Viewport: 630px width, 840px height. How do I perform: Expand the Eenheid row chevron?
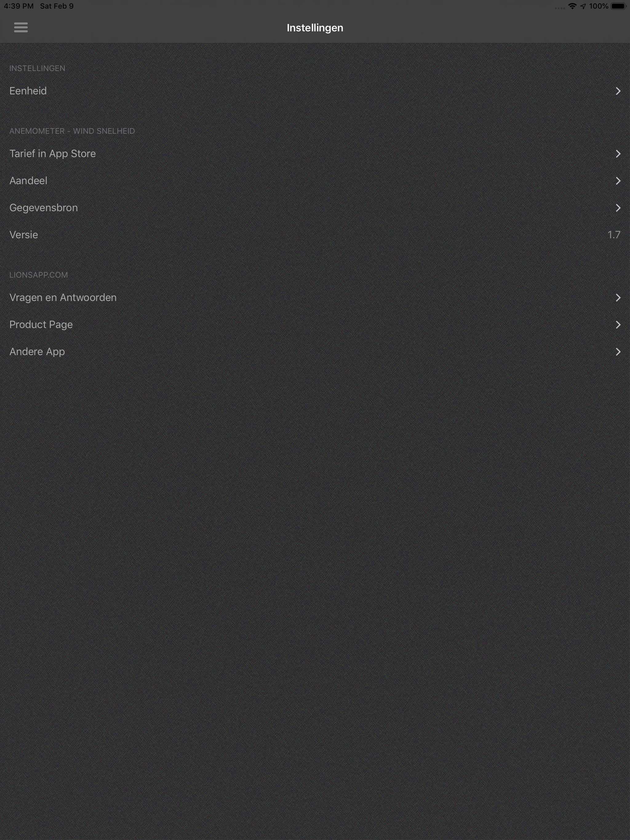[618, 91]
